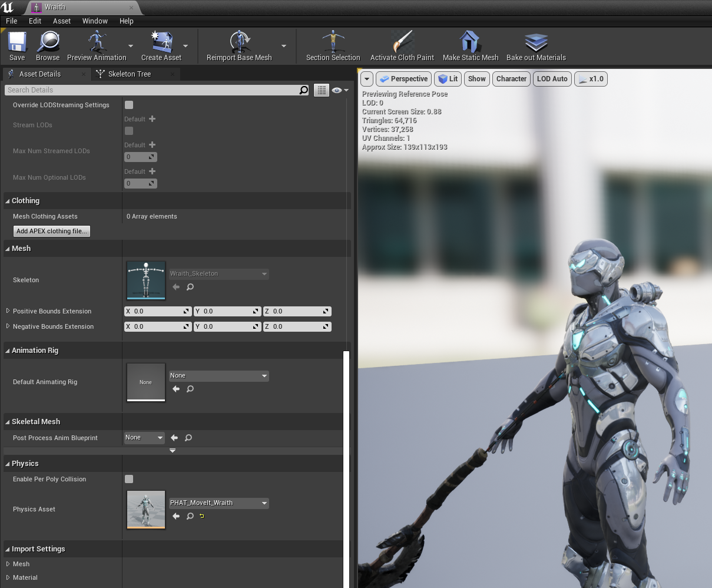This screenshot has width=712, height=588.
Task: Click Reimport Base Mesh icon
Action: (x=239, y=42)
